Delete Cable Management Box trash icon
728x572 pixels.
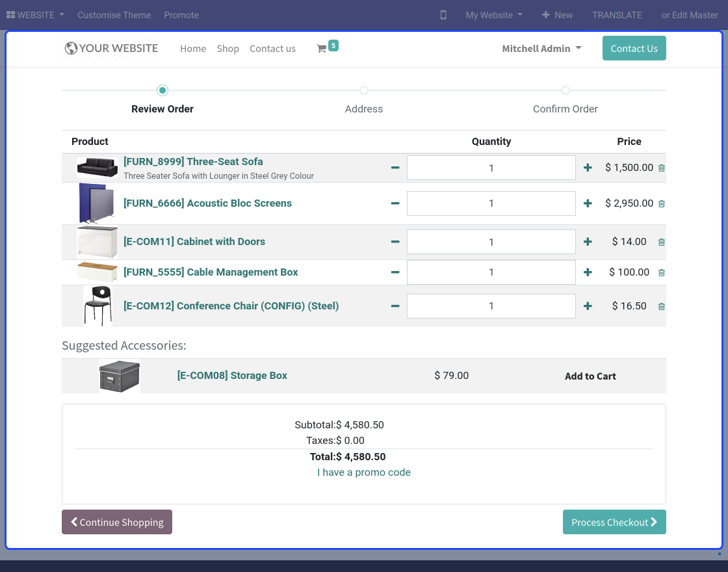pyautogui.click(x=662, y=272)
